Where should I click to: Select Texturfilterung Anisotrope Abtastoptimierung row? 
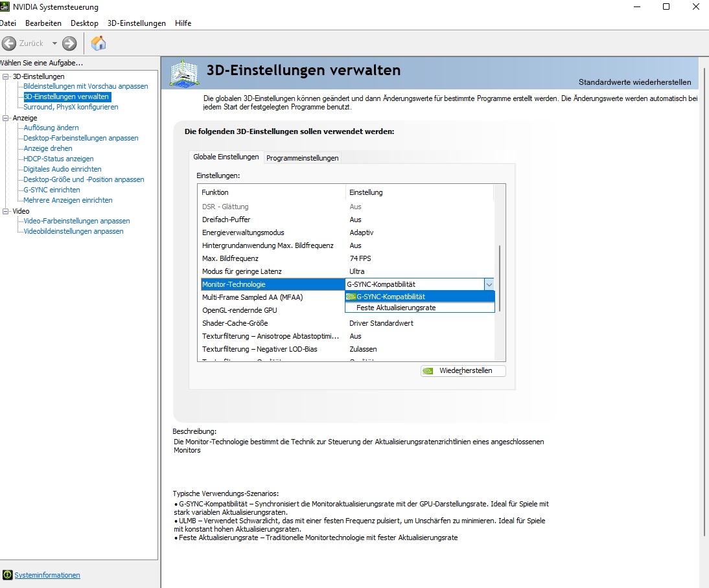pyautogui.click(x=347, y=336)
